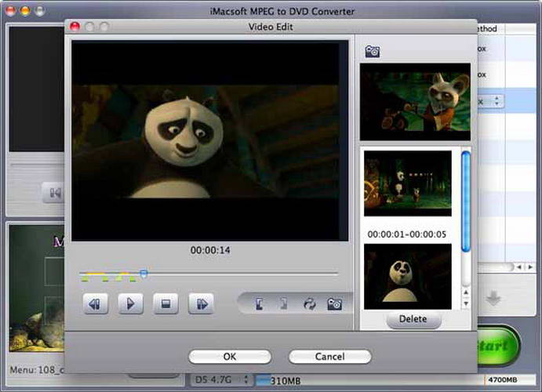Click the loop/refresh arrows icon
The image size is (542, 392).
tap(309, 304)
